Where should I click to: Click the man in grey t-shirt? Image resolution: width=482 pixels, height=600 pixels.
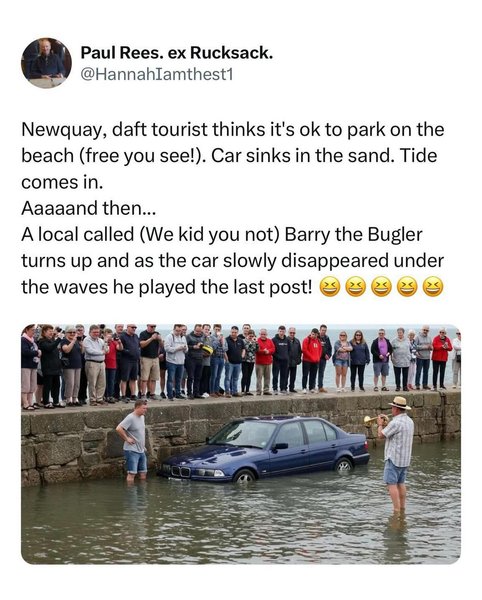pyautogui.click(x=134, y=440)
